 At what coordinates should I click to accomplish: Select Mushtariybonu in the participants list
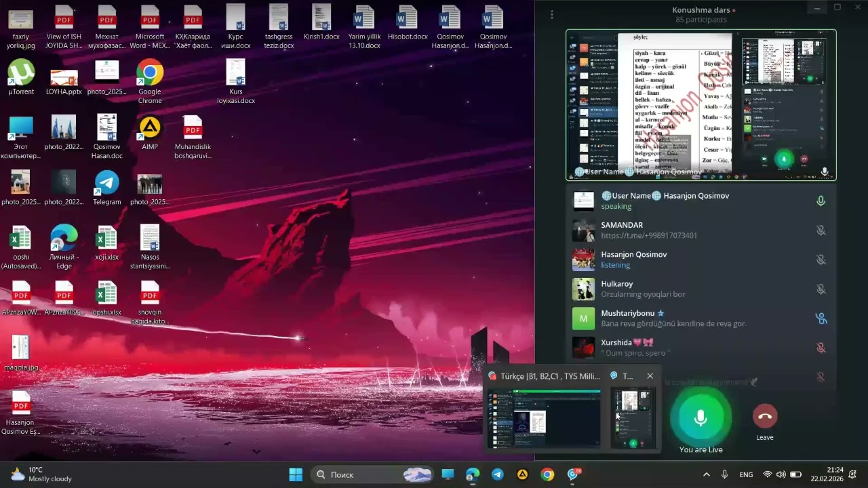[x=701, y=318]
